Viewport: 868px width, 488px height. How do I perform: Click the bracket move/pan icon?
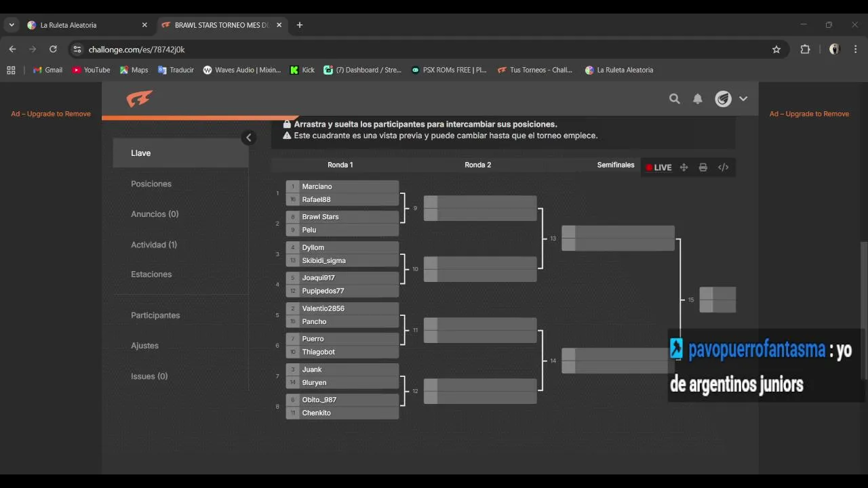(684, 167)
